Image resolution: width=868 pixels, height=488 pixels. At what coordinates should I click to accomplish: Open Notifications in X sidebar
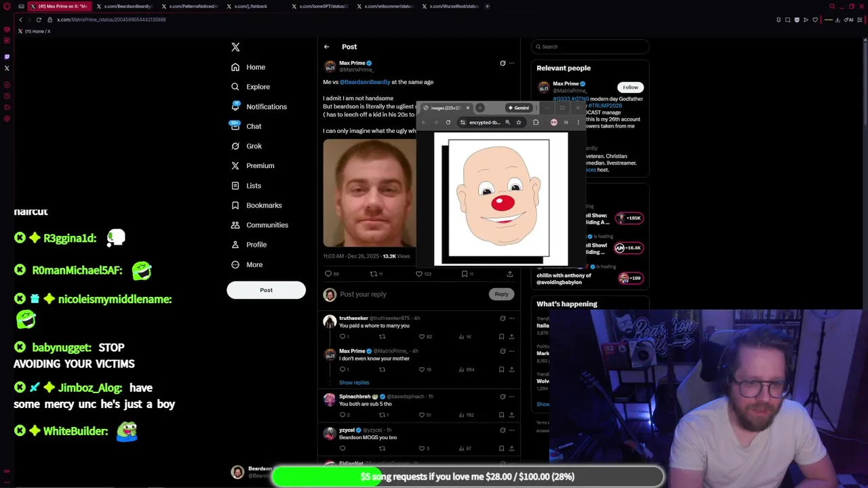(x=258, y=106)
